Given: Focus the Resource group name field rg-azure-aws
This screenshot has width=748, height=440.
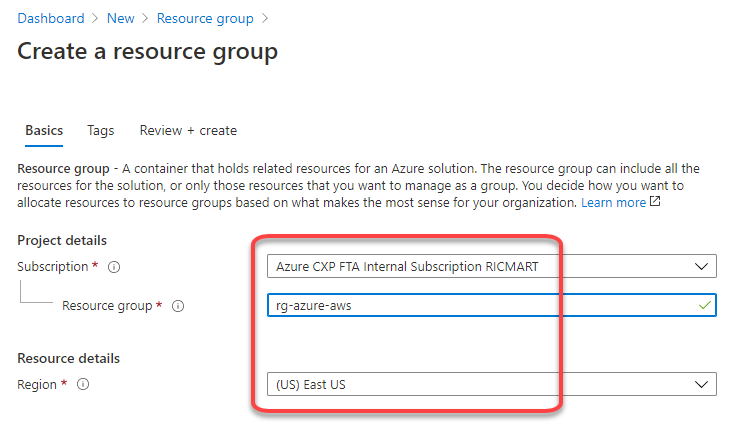Looking at the screenshot, I should click(492, 305).
